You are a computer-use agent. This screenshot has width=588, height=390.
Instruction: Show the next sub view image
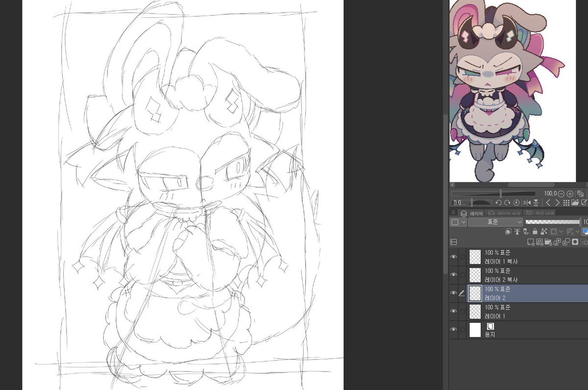557,202
